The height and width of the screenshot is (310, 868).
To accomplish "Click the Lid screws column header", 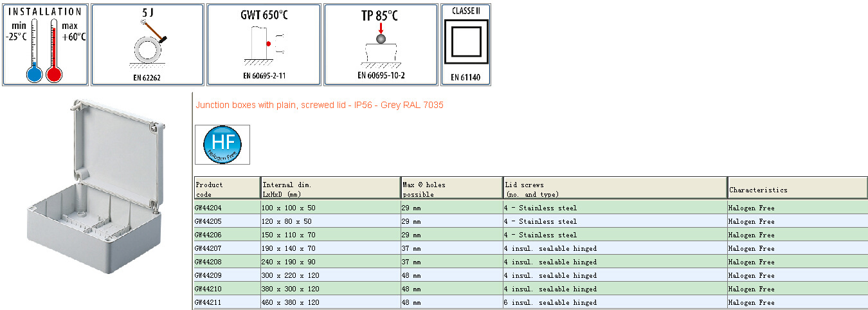I will click(615, 189).
